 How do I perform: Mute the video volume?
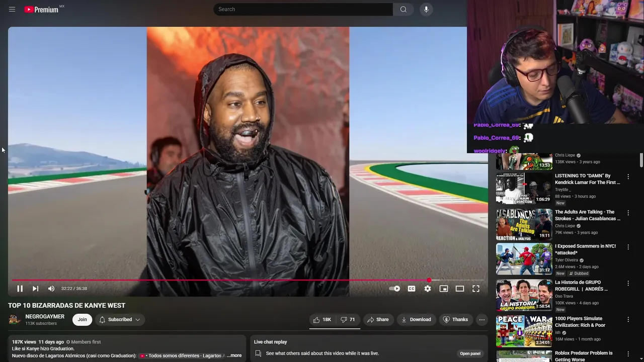pos(51,289)
